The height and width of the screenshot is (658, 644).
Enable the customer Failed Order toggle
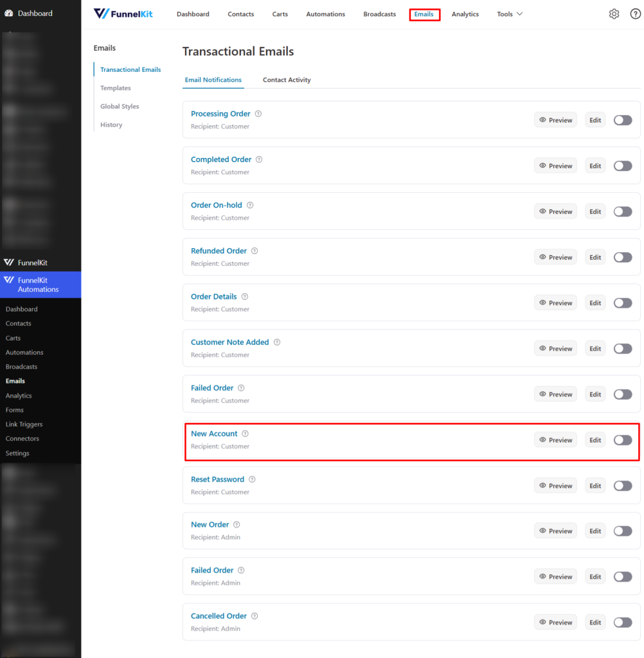coord(623,395)
